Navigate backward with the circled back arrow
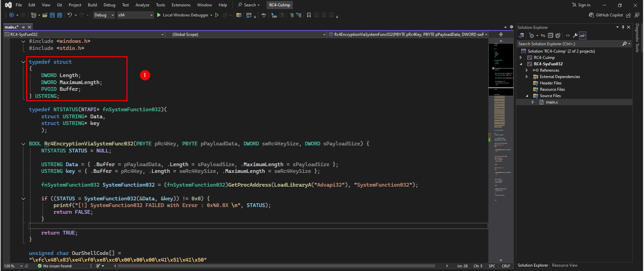The height and width of the screenshot is (271, 644). (11, 15)
